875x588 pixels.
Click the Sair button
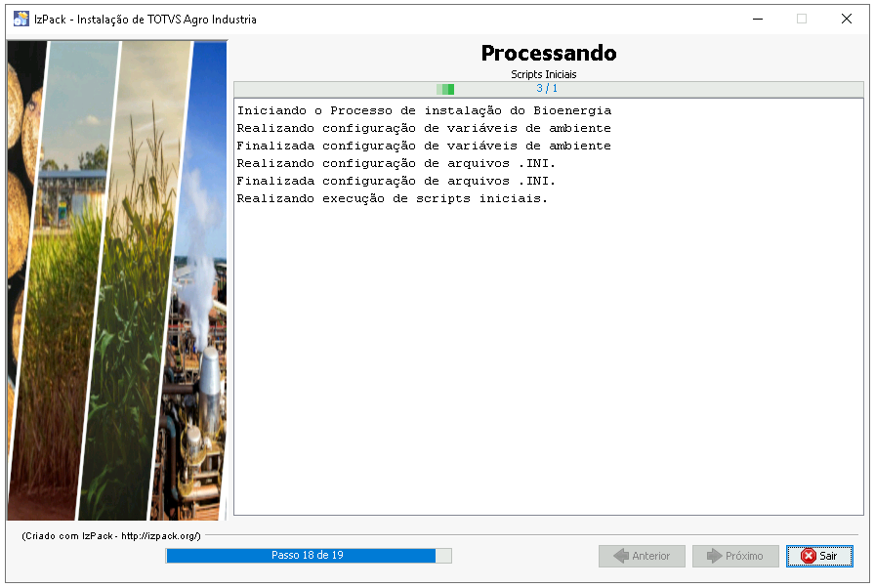point(819,556)
